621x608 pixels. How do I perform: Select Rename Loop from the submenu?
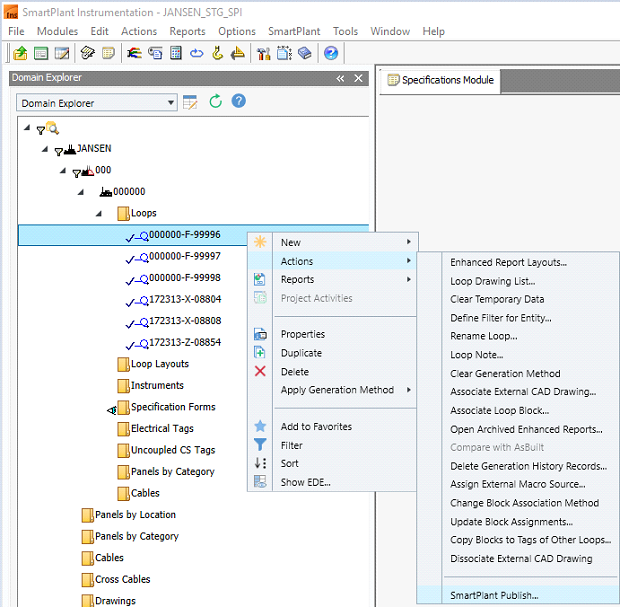pyautogui.click(x=483, y=336)
